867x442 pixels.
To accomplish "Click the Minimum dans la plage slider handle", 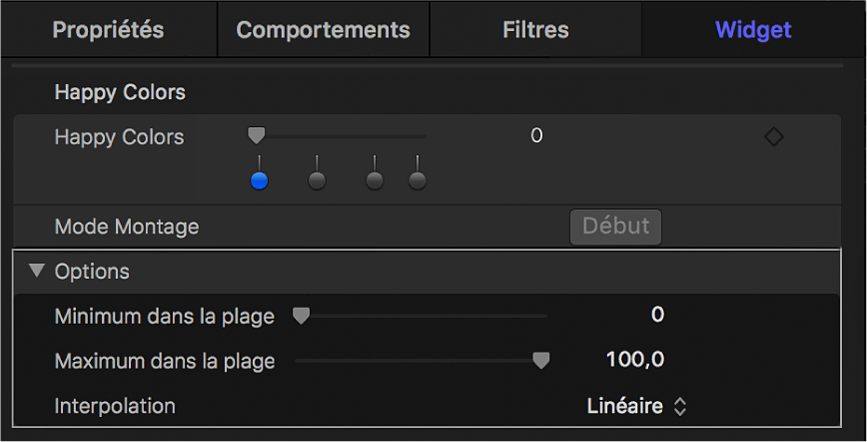I will click(x=300, y=317).
